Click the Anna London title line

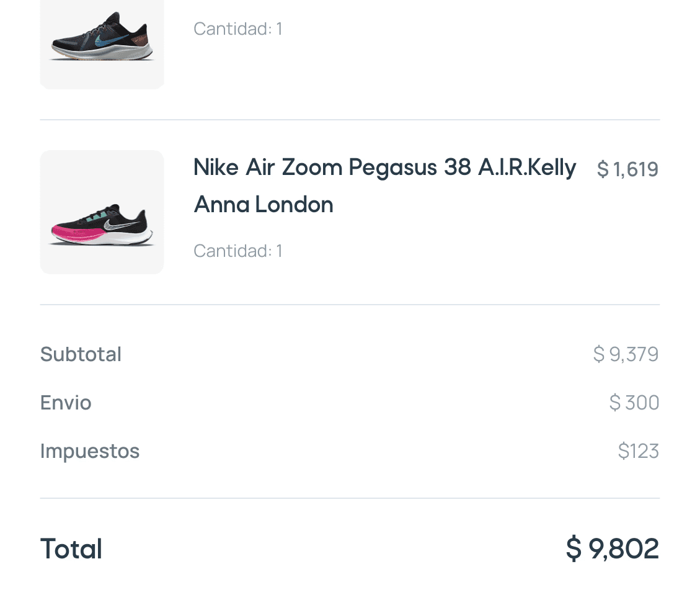point(264,205)
